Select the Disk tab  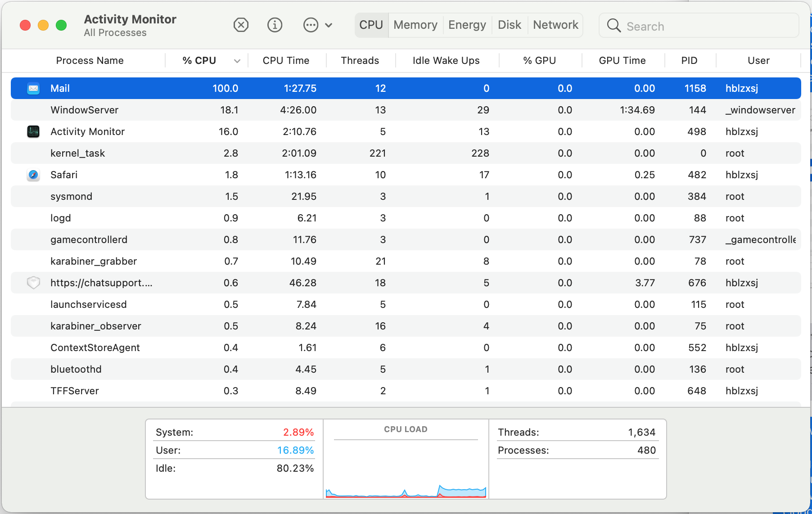510,25
